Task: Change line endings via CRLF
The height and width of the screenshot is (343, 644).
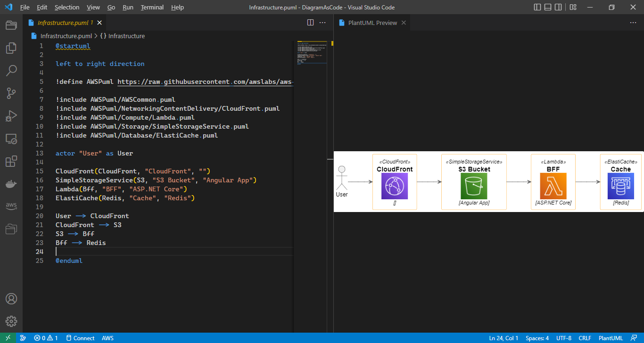Action: (x=585, y=338)
